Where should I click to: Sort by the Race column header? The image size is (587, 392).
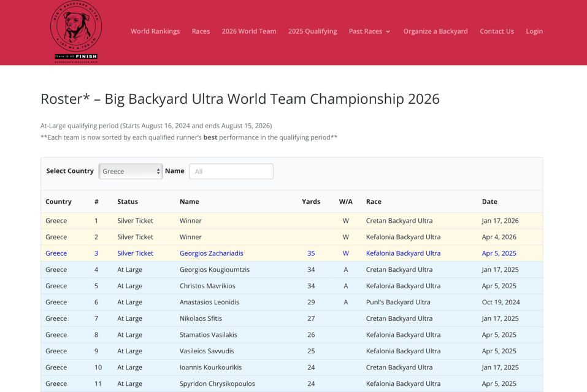coord(374,201)
